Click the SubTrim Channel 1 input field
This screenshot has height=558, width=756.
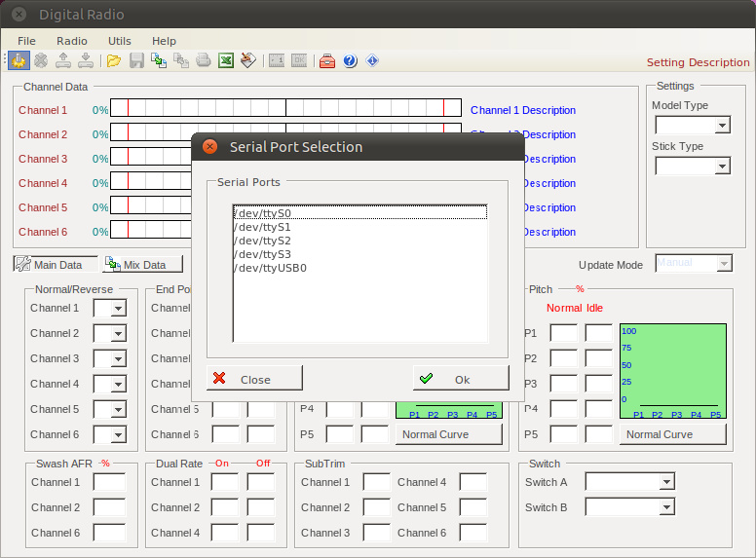click(x=377, y=482)
